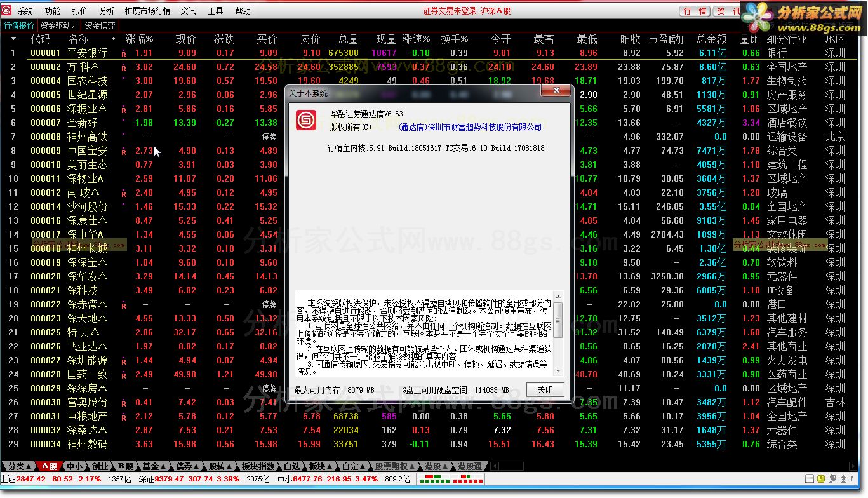Viewport: 868px width, 498px height.
Task: Switch to the 资金博弈 tab
Action: (x=100, y=25)
